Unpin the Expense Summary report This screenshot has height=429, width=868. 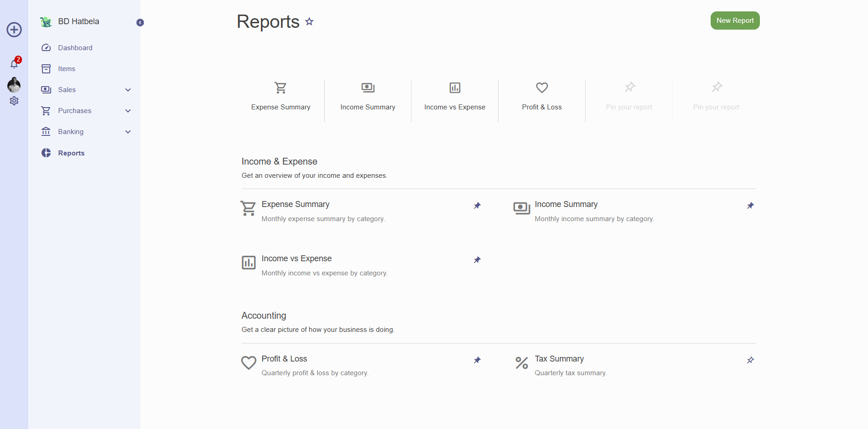pos(477,206)
